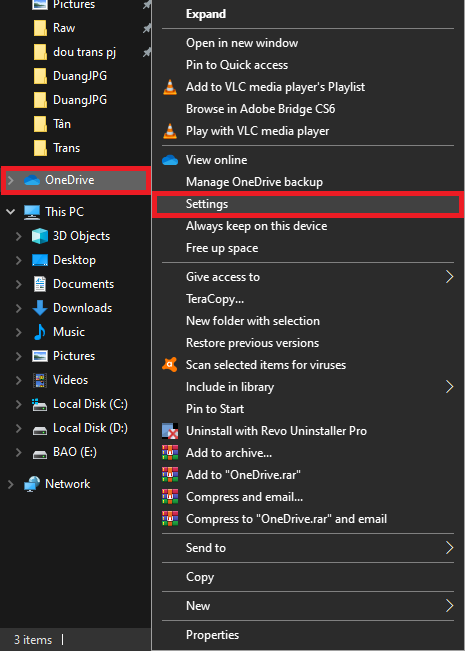Click the VLC cone icon beside Play with VLC
The image size is (465, 651).
170,131
